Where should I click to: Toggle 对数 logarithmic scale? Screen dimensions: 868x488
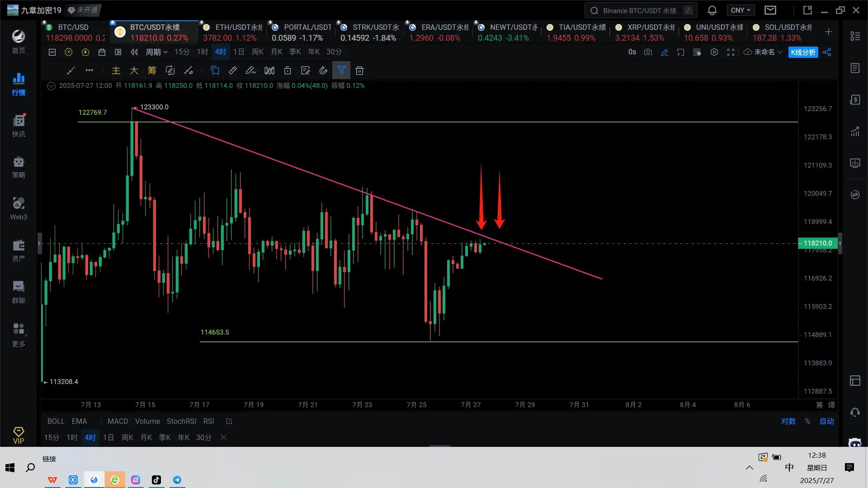pyautogui.click(x=788, y=421)
